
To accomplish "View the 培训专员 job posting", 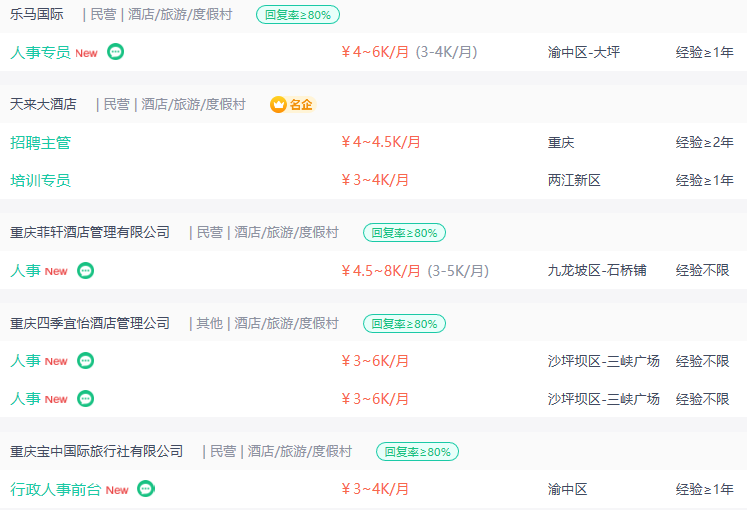I will tap(40, 180).
